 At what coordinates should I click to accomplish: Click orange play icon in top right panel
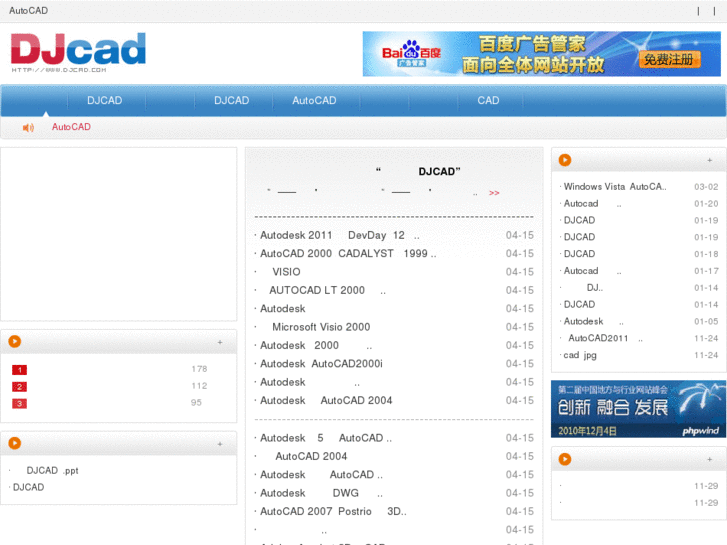pyautogui.click(x=565, y=160)
